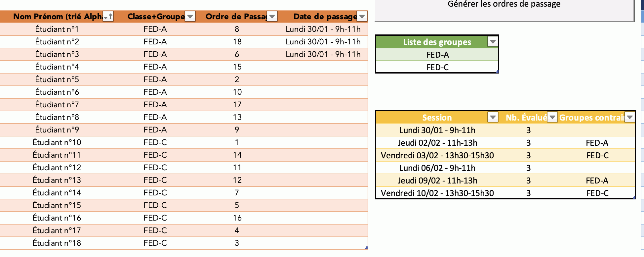Click the Jeudi 09/02 - 11h-13h session cell
Viewport: 644px width, 257px height.
click(437, 180)
